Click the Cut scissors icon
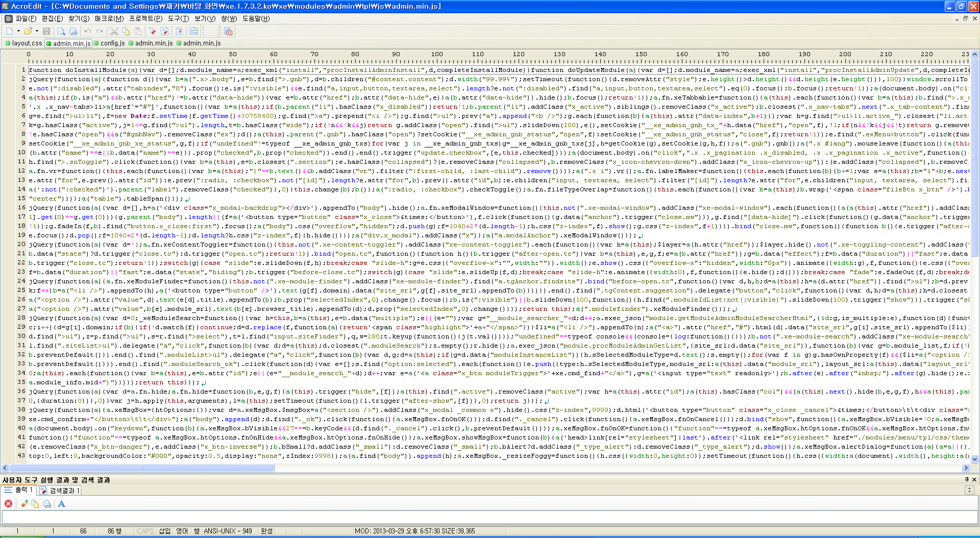 114,32
